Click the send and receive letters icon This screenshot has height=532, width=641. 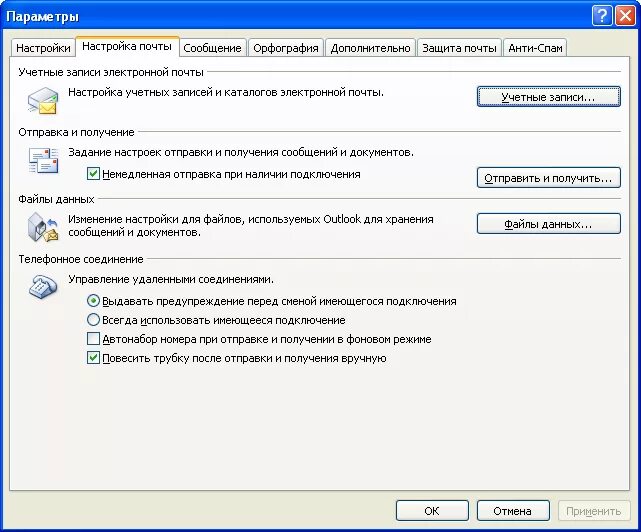coord(44,160)
